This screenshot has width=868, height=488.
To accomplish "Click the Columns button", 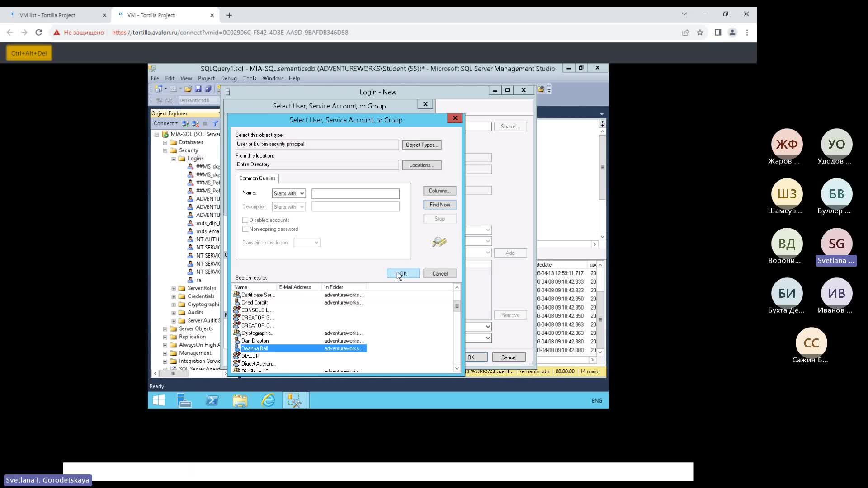I will tap(440, 191).
